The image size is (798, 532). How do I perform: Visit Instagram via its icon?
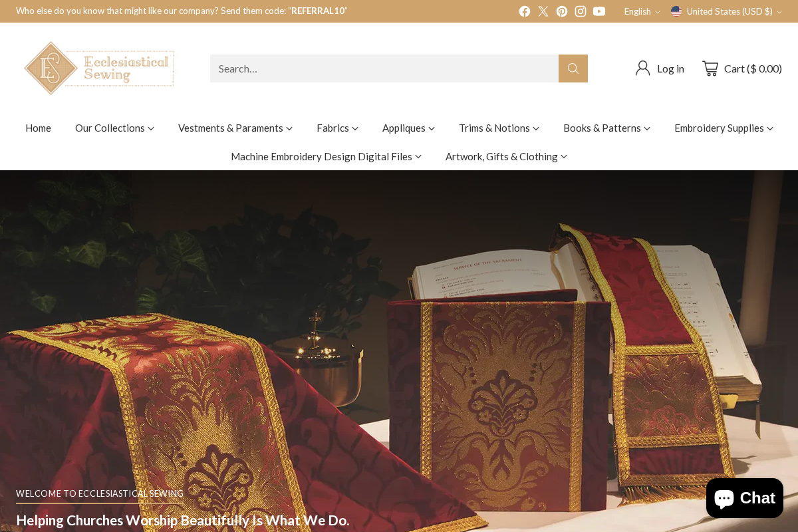(581, 11)
